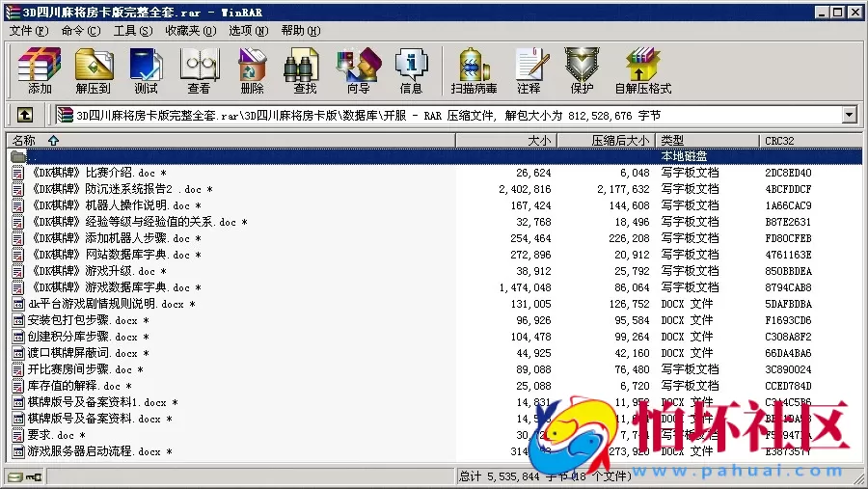Open the 工具(S) menu
This screenshot has height=489, width=868.
(133, 31)
